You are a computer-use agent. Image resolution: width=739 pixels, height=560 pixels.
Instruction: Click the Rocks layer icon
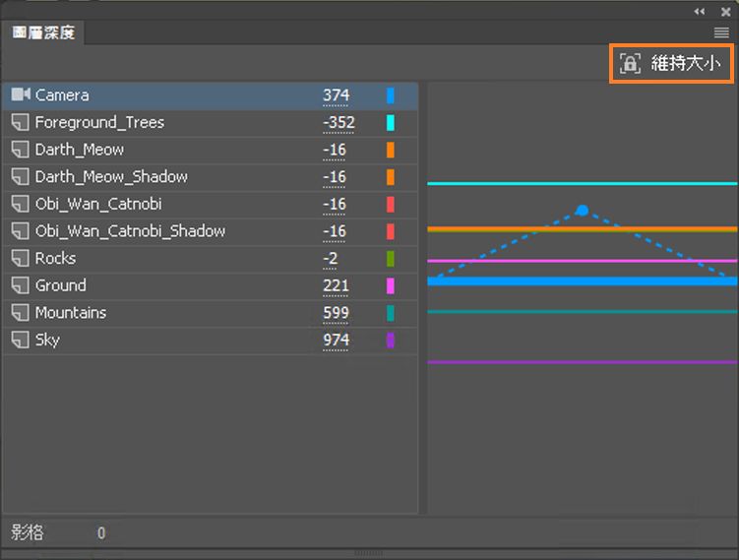click(x=20, y=258)
